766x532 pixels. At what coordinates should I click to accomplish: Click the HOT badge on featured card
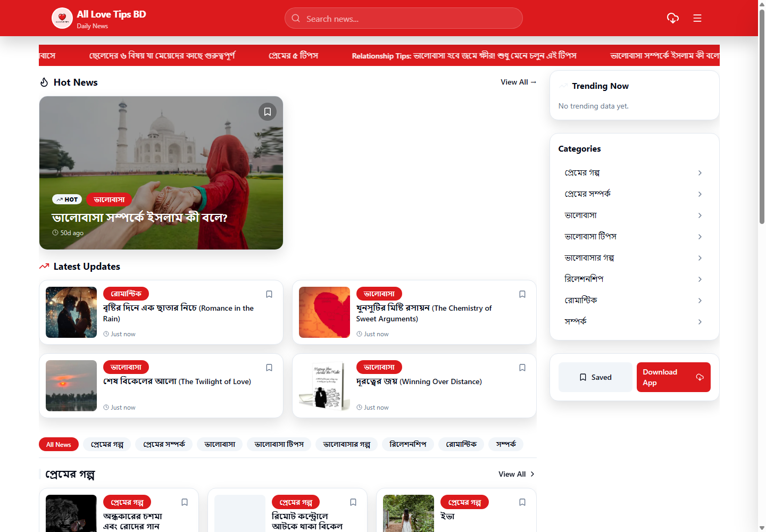point(67,199)
